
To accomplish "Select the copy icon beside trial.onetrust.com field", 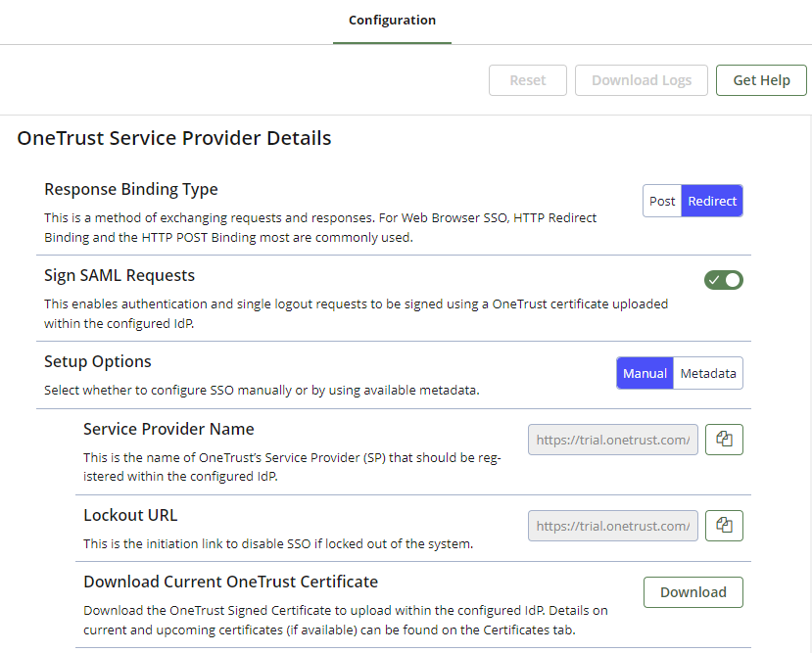I will (x=724, y=439).
